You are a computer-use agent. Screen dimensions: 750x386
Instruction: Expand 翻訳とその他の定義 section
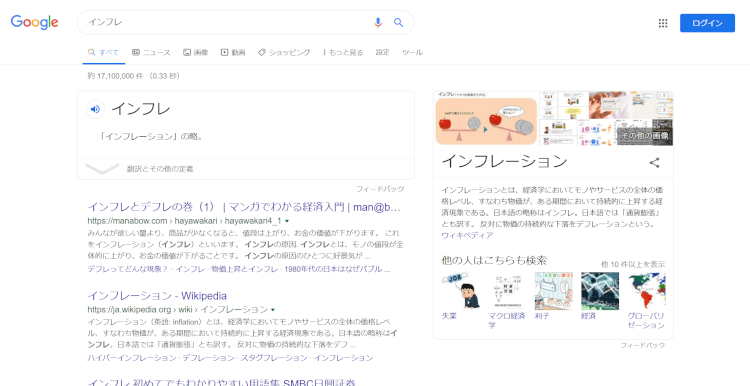pyautogui.click(x=246, y=169)
